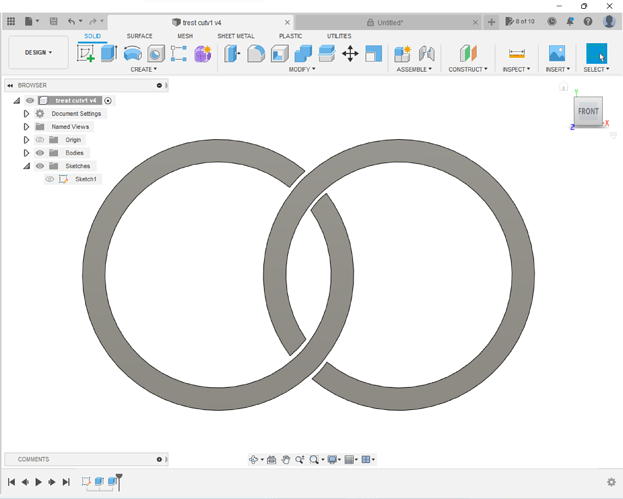Hide the Bodies folder
The width and height of the screenshot is (623, 499).
click(40, 153)
